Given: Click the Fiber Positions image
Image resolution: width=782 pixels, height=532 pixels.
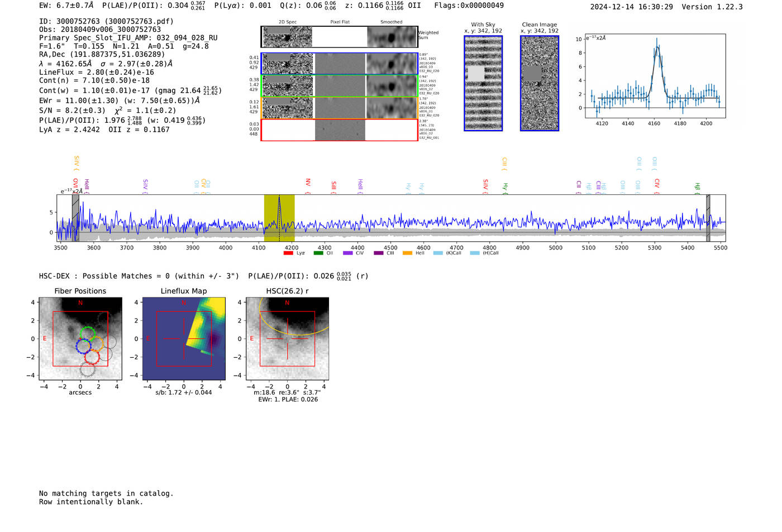Looking at the screenshot, I should coord(80,338).
